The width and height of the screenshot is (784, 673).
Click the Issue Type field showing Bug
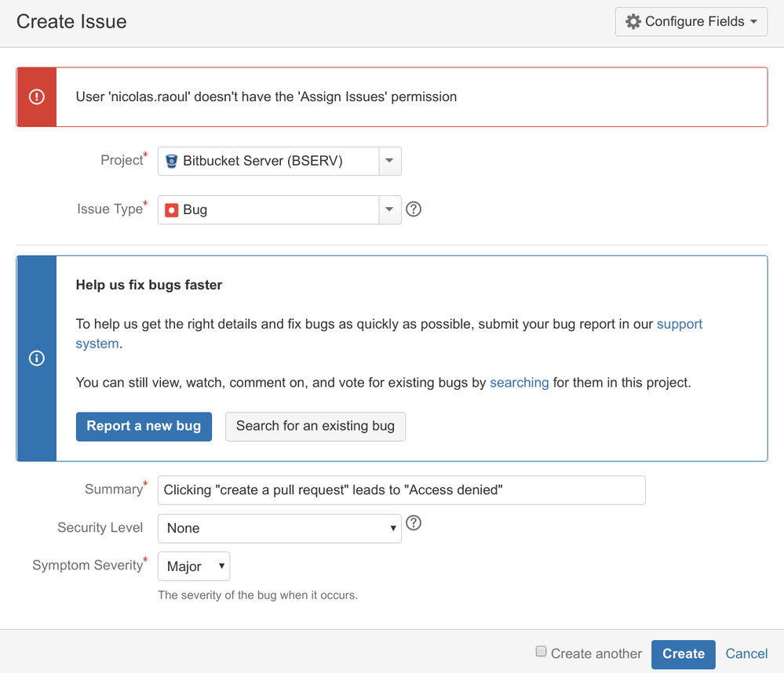click(x=279, y=210)
